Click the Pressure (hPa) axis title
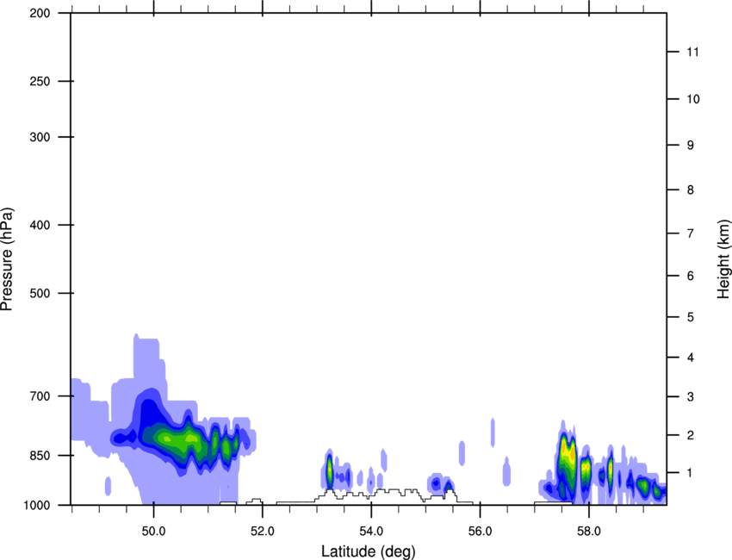The height and width of the screenshot is (560, 732). click(x=7, y=258)
